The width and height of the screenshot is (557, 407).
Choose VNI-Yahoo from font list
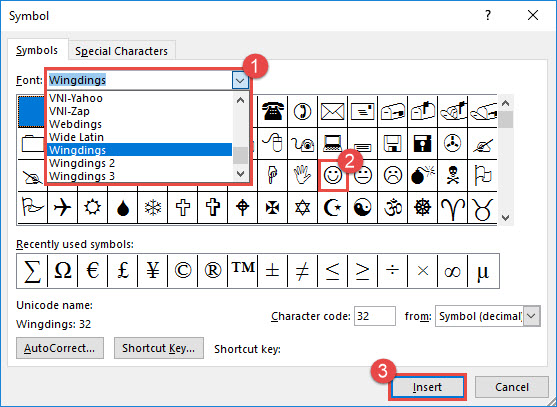(x=140, y=98)
